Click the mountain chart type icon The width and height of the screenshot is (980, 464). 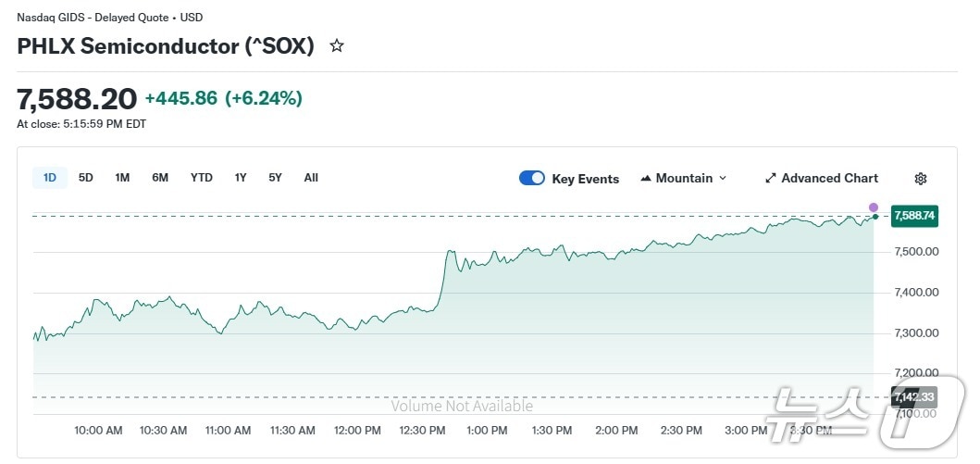[646, 179]
